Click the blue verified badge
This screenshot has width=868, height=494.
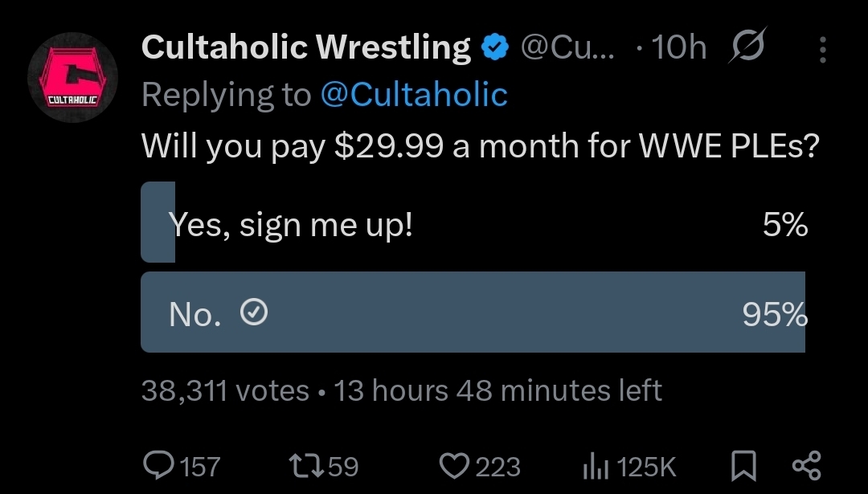(495, 49)
